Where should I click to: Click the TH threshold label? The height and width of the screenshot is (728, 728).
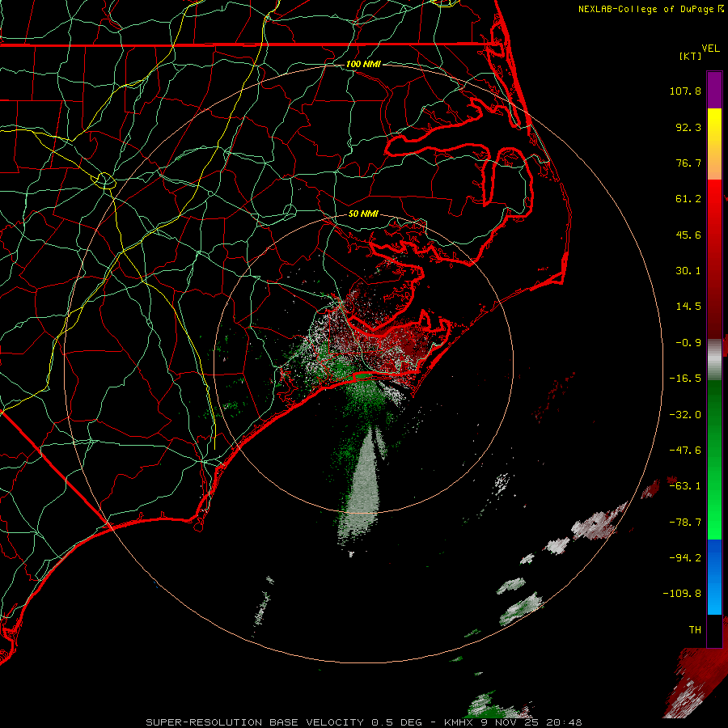point(695,630)
